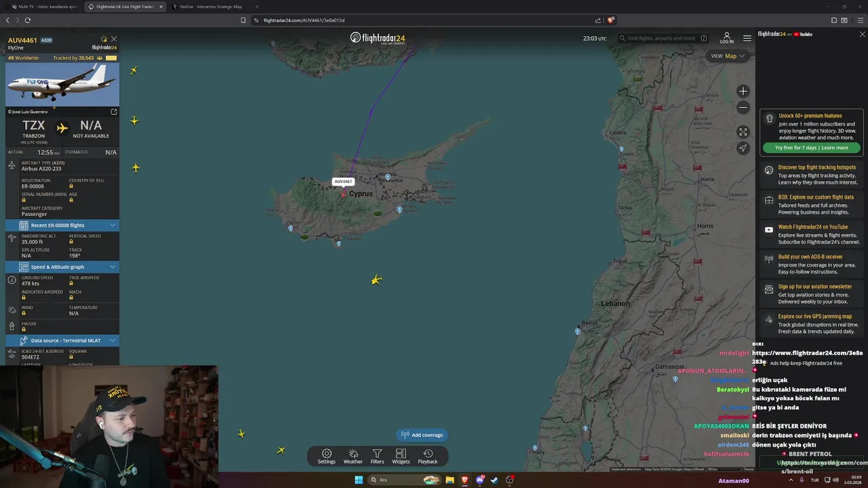Click the FLY ONE aircraft photo
The height and width of the screenshot is (488, 868).
pos(62,84)
